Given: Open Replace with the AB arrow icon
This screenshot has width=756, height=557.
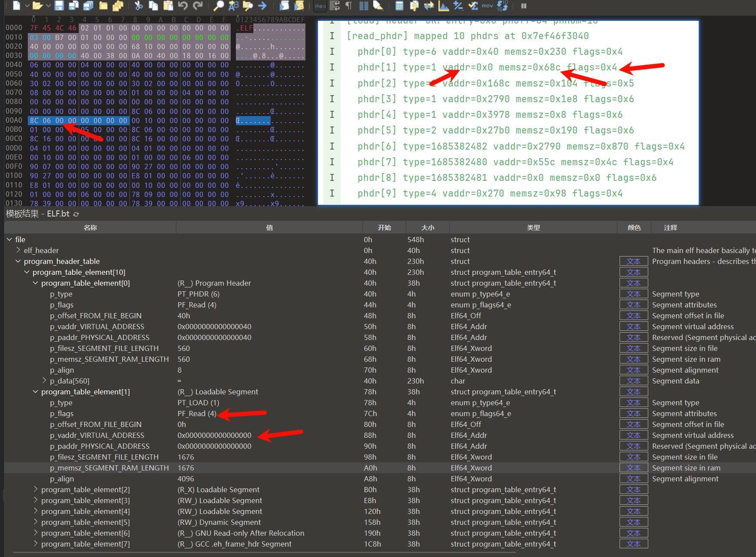Looking at the screenshot, I should tap(234, 6).
